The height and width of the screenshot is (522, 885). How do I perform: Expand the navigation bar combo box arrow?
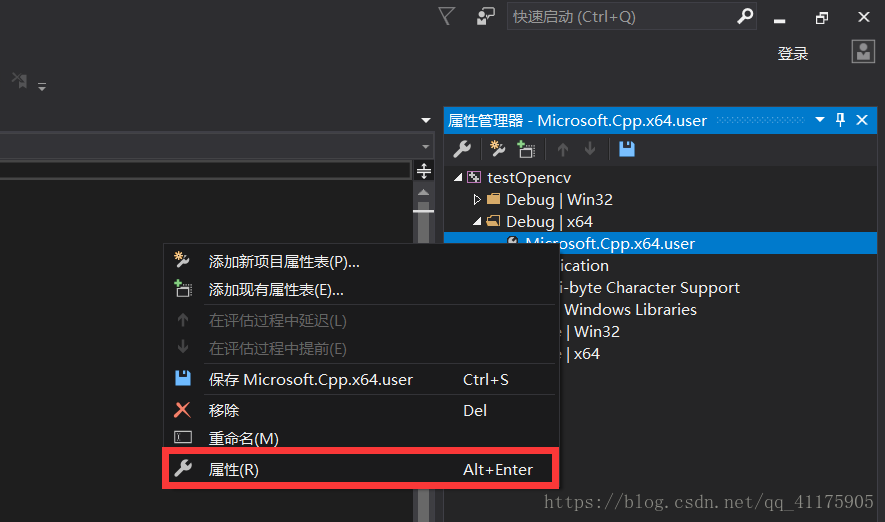tap(426, 147)
